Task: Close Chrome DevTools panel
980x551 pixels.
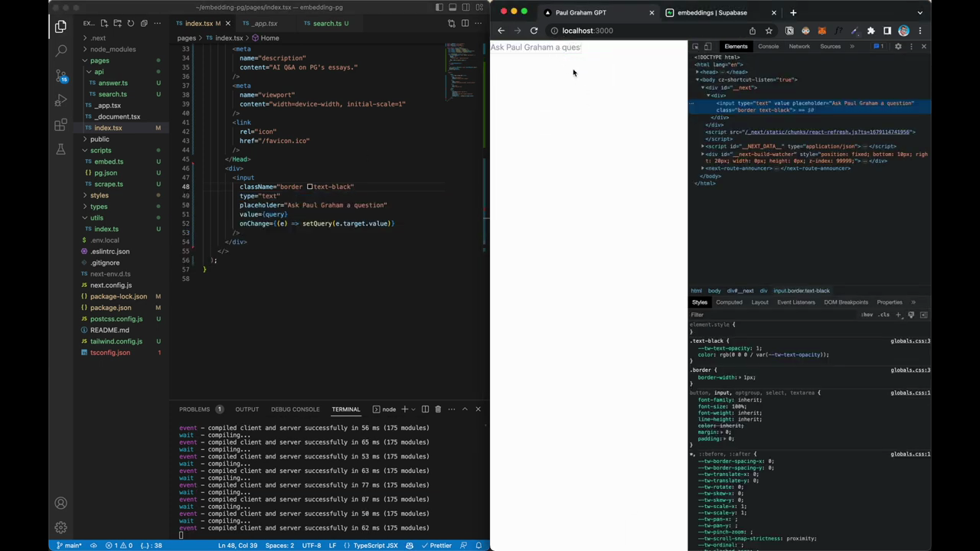Action: point(923,47)
